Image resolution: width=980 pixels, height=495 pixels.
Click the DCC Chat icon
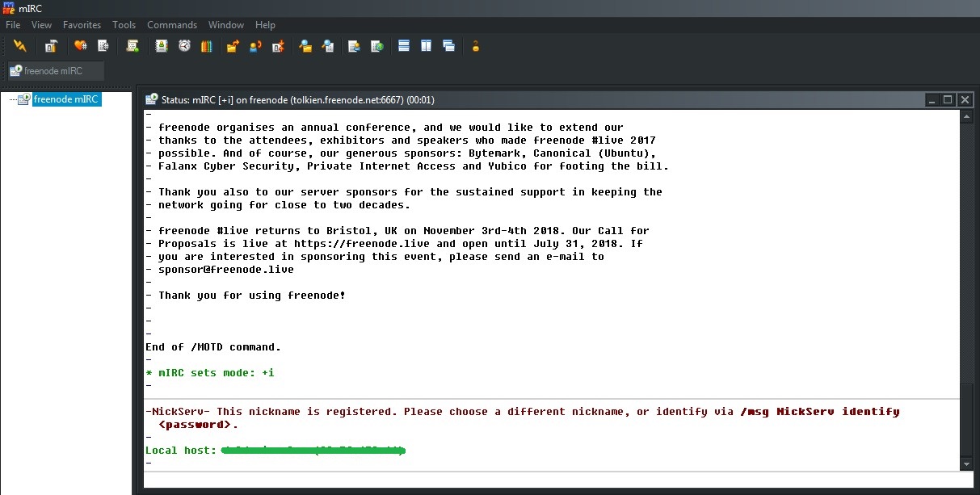point(255,46)
